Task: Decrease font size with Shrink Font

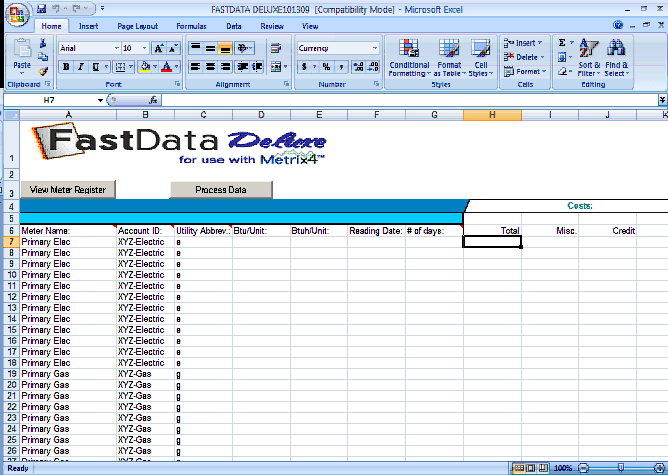Action: 173,48
